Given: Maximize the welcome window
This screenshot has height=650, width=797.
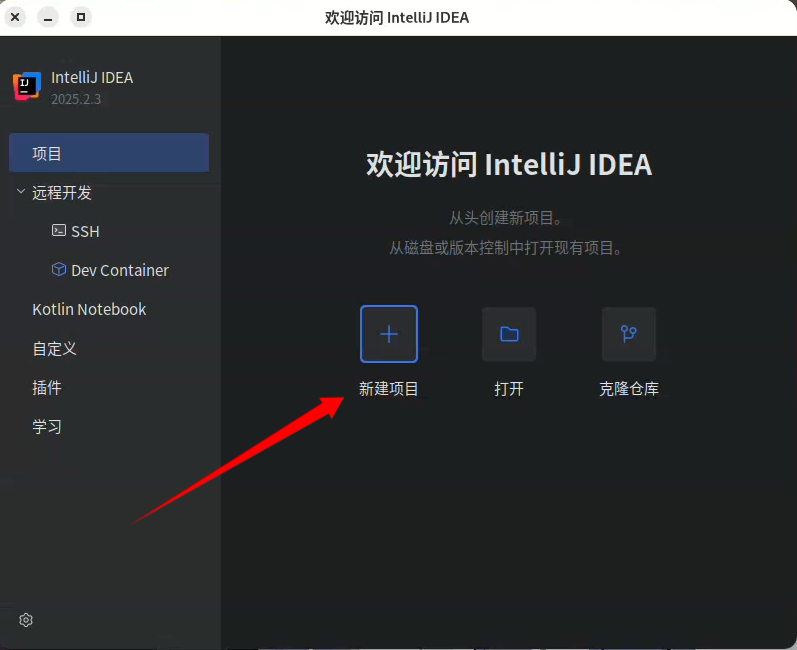Looking at the screenshot, I should tap(82, 17).
